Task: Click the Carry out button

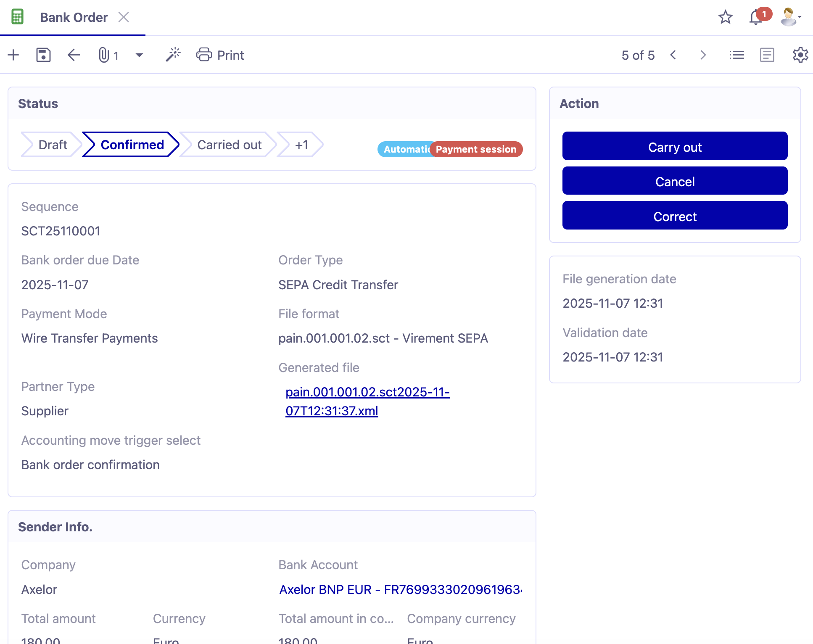Action: click(x=674, y=146)
